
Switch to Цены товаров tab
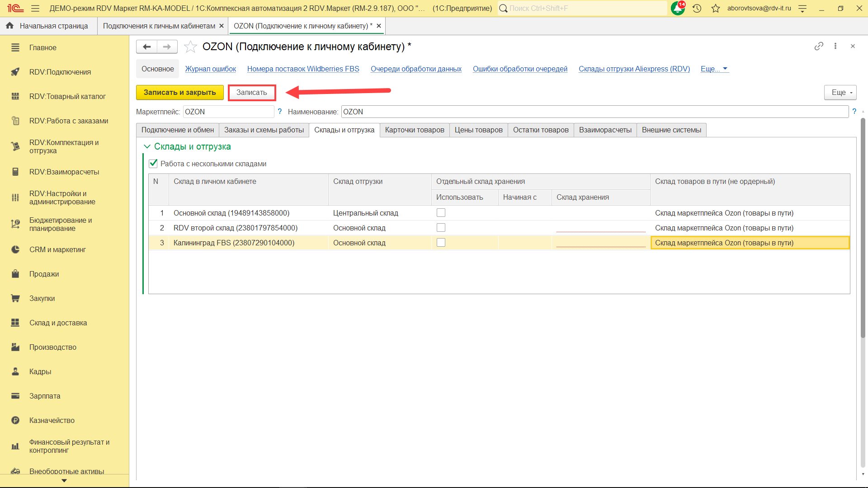[478, 130]
